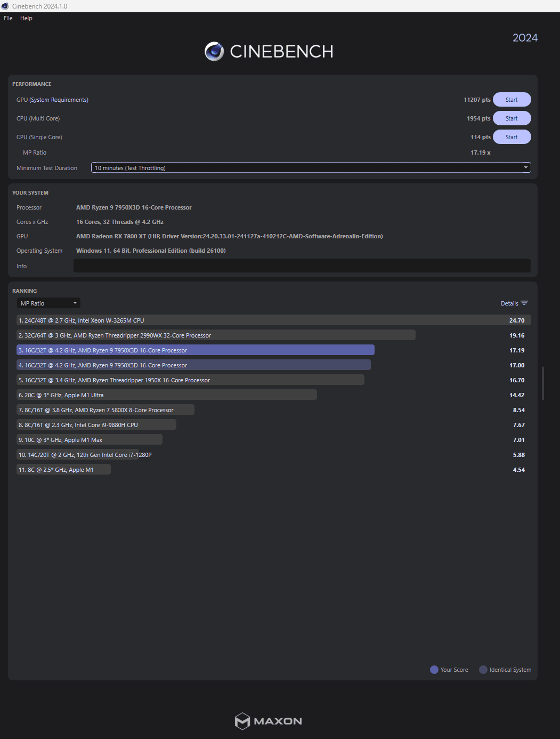This screenshot has height=739, width=560.
Task: Click the Your Score legend dot
Action: 434,670
